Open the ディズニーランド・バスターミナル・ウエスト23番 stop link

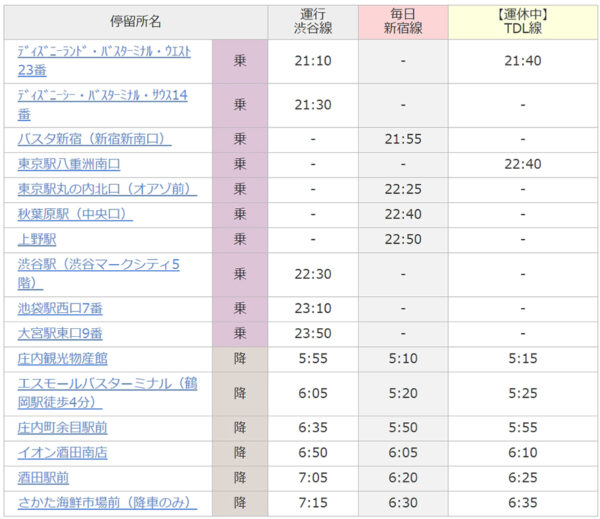(104, 51)
